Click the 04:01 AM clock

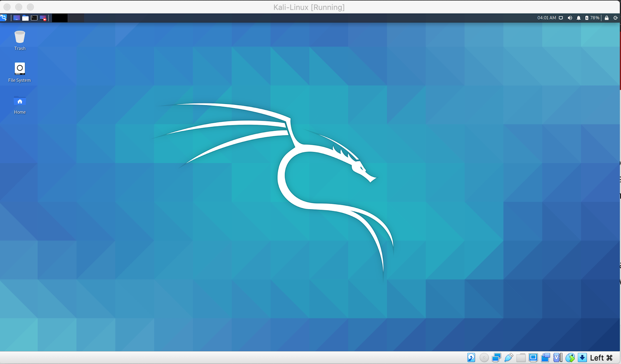coord(546,18)
